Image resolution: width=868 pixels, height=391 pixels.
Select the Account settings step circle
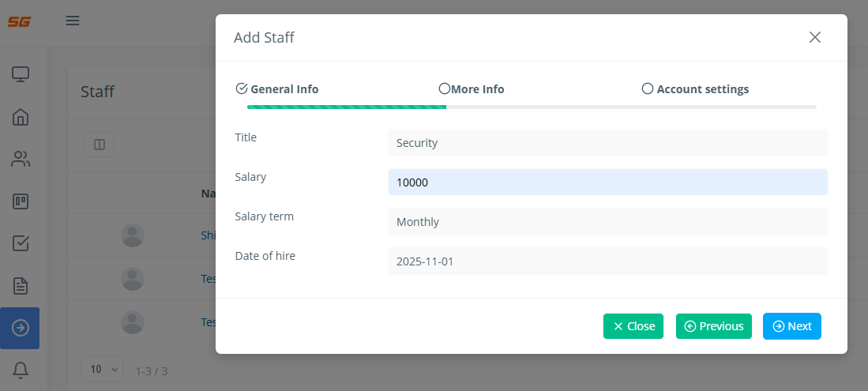click(648, 89)
